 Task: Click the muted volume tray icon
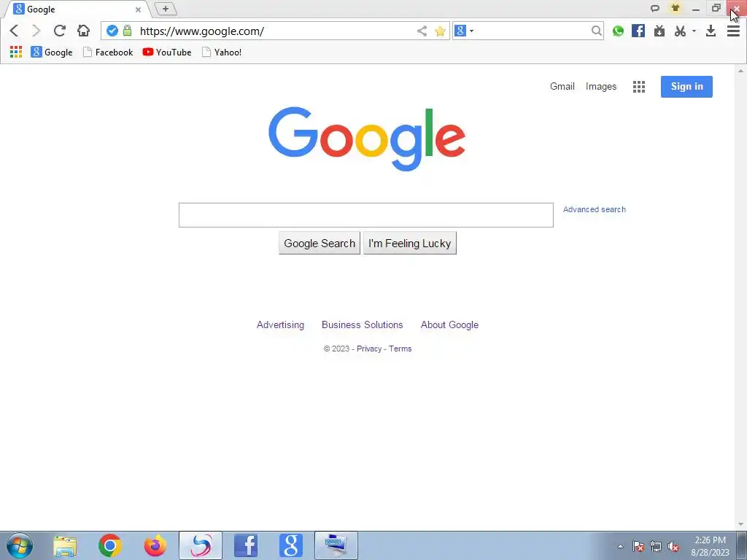[x=673, y=547]
